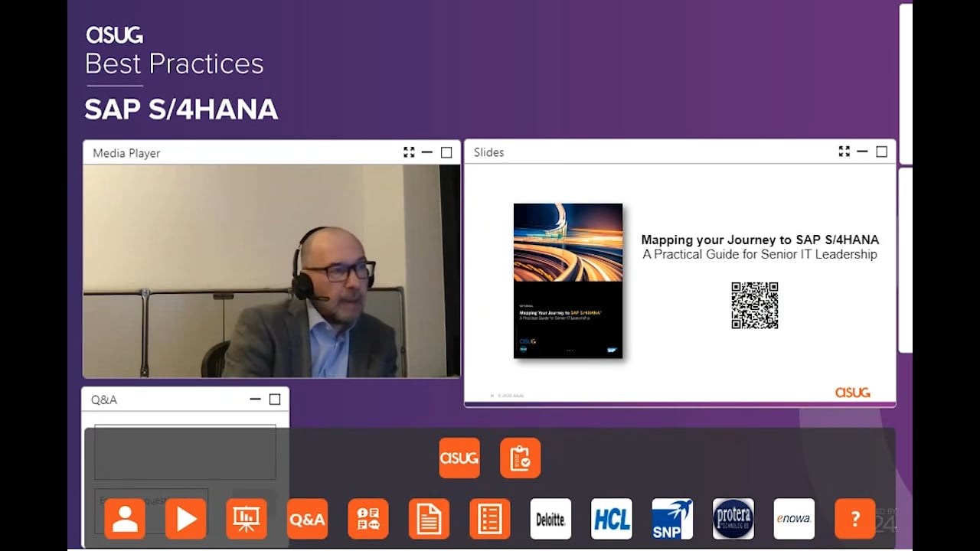The image size is (980, 551).
Task: Minimize the Q&A window
Action: 256,399
